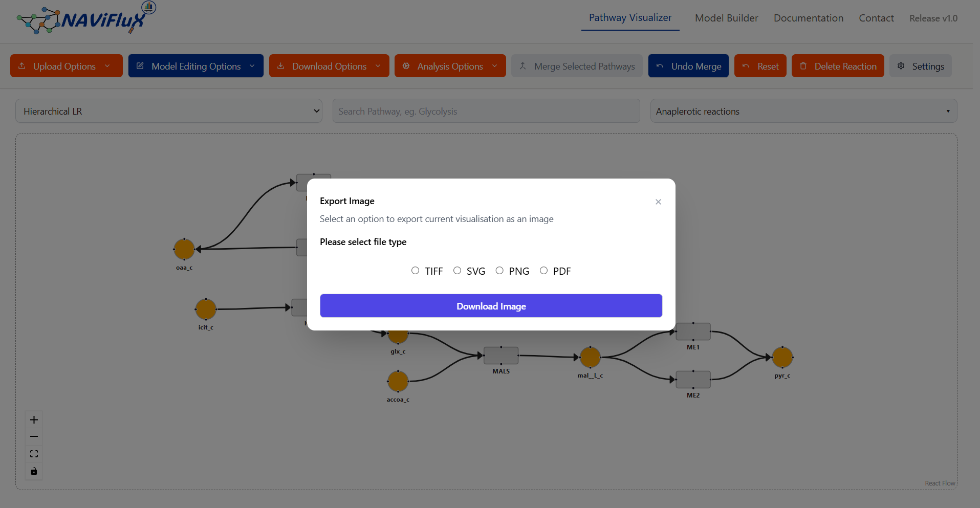Click the React Flow attribution link
This screenshot has height=508, width=980.
click(940, 482)
